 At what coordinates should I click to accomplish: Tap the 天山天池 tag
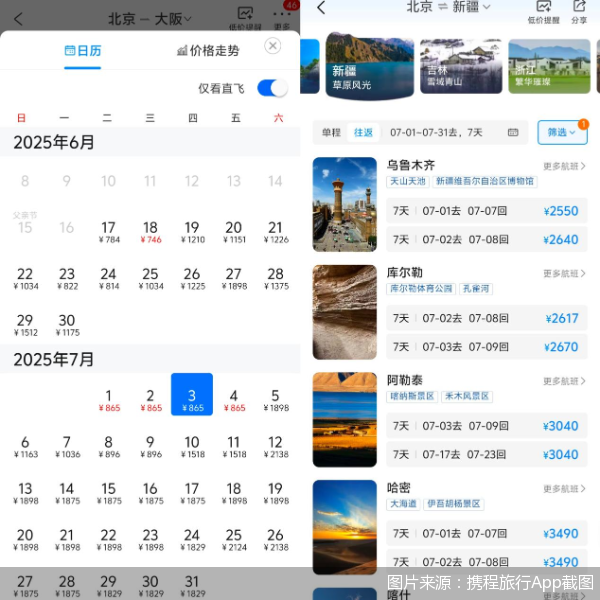(x=408, y=181)
